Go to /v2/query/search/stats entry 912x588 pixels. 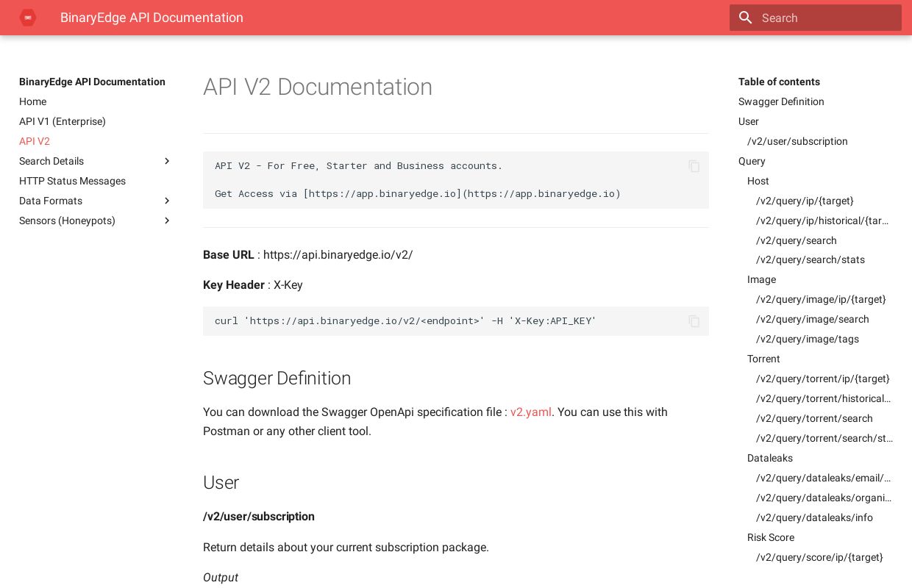(811, 259)
